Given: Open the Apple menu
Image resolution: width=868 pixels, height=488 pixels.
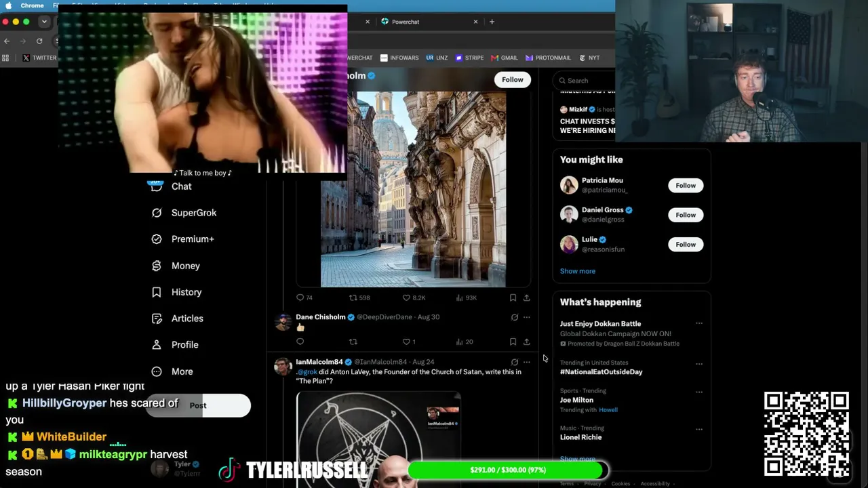Looking at the screenshot, I should point(8,5).
